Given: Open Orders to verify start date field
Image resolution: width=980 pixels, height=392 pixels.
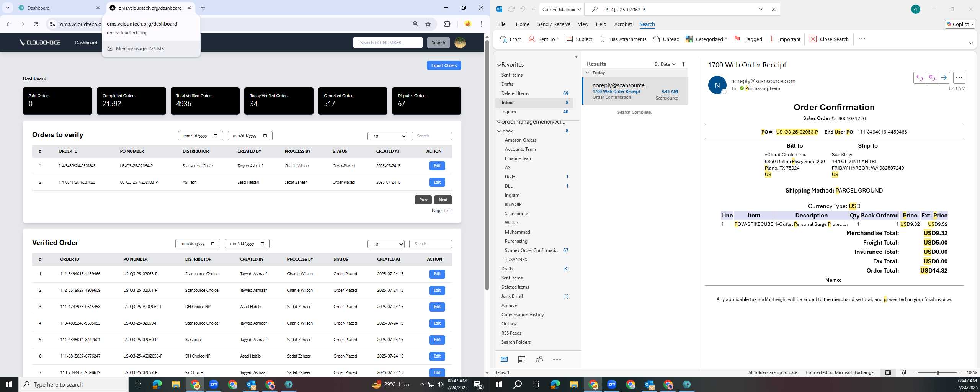Looking at the screenshot, I should point(200,136).
